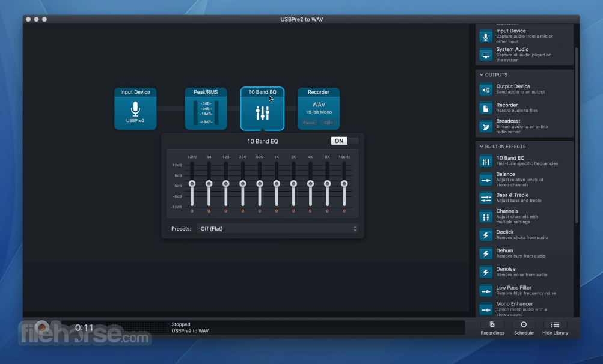The height and width of the screenshot is (364, 603).
Task: Click the 8K EQ slider handle
Action: 327,184
